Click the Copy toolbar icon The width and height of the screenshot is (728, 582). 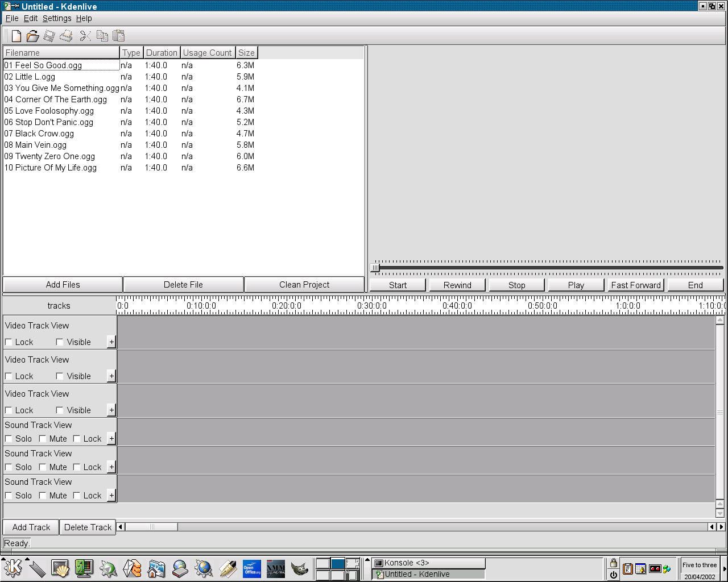102,36
